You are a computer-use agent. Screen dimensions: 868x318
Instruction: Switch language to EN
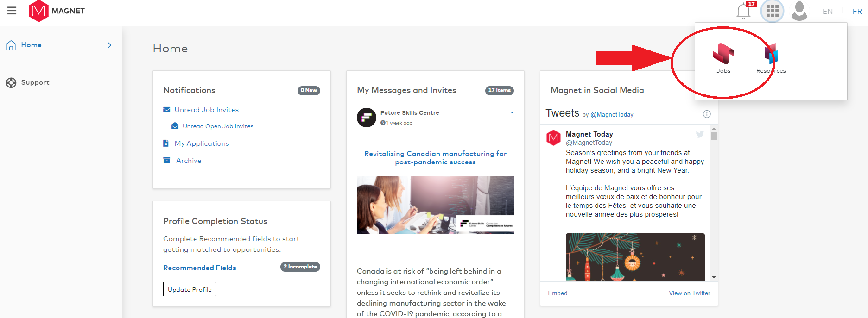pyautogui.click(x=828, y=11)
